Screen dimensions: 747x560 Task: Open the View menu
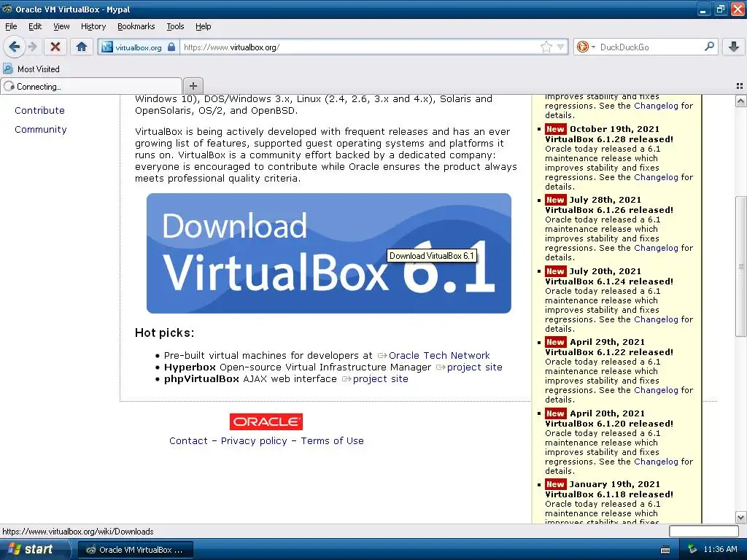pos(61,26)
